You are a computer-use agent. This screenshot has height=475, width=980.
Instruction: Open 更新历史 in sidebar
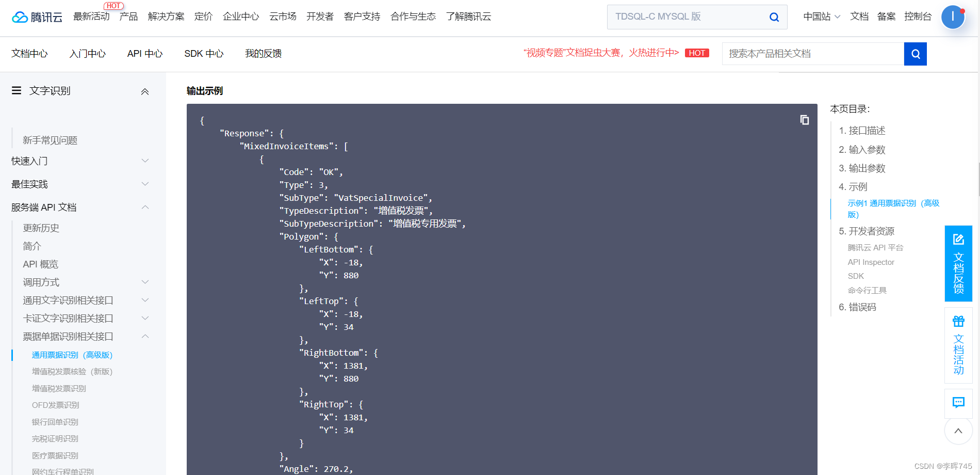click(x=41, y=228)
